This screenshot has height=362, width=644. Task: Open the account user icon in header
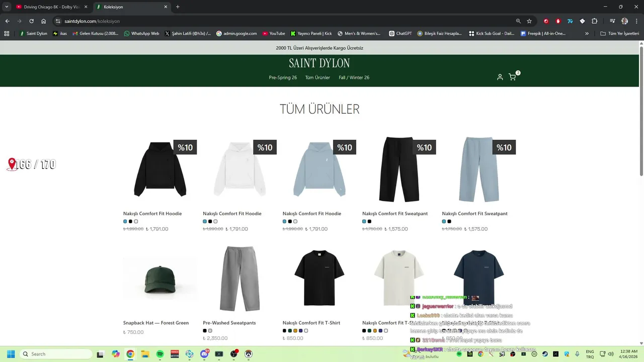click(x=500, y=77)
